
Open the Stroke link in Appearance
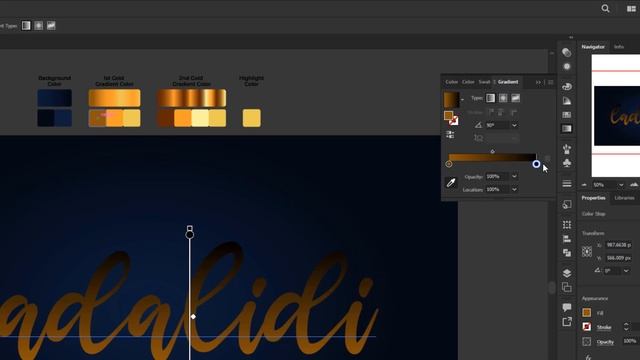[604, 327]
